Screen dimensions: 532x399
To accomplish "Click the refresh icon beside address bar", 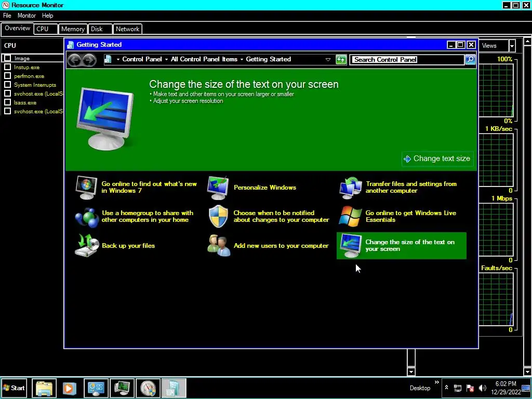I will click(x=341, y=60).
